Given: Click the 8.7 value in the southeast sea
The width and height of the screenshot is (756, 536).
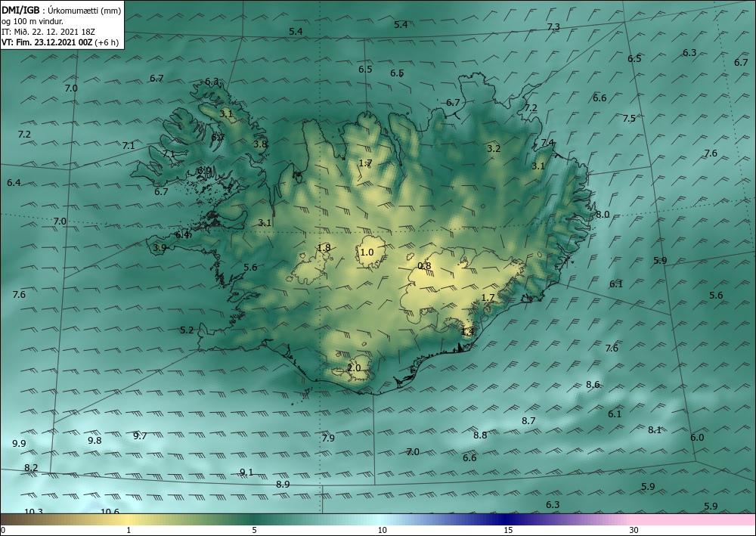Looking at the screenshot, I should pos(528,421).
